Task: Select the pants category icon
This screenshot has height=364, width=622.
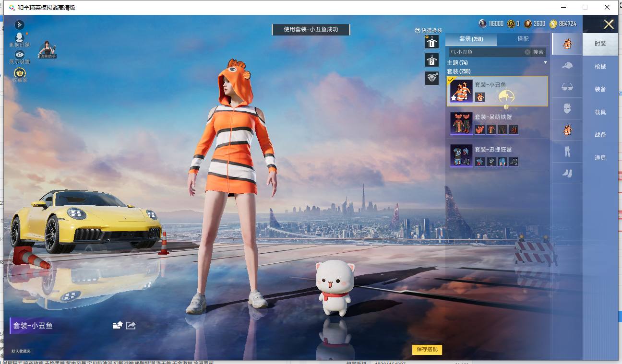Action: point(567,152)
